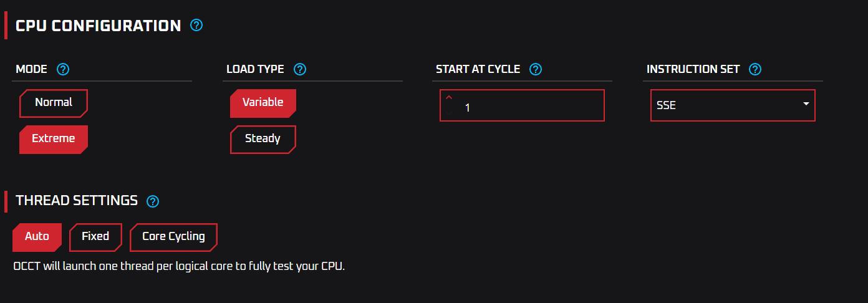Increase the start cycle with up arrow
The image size is (868, 303).
tap(449, 98)
